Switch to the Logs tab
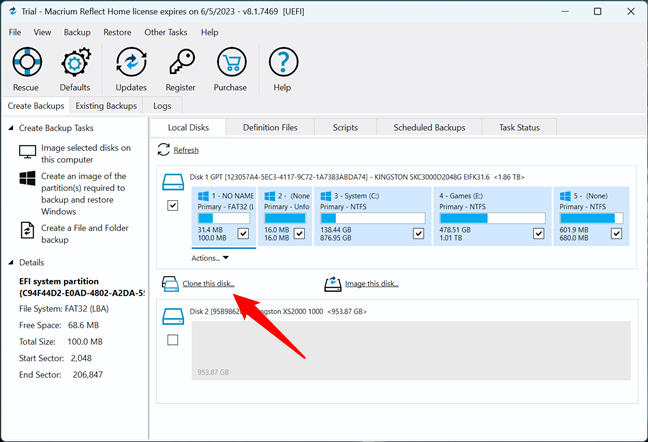Screen dimensions: 648x442 [162, 106]
